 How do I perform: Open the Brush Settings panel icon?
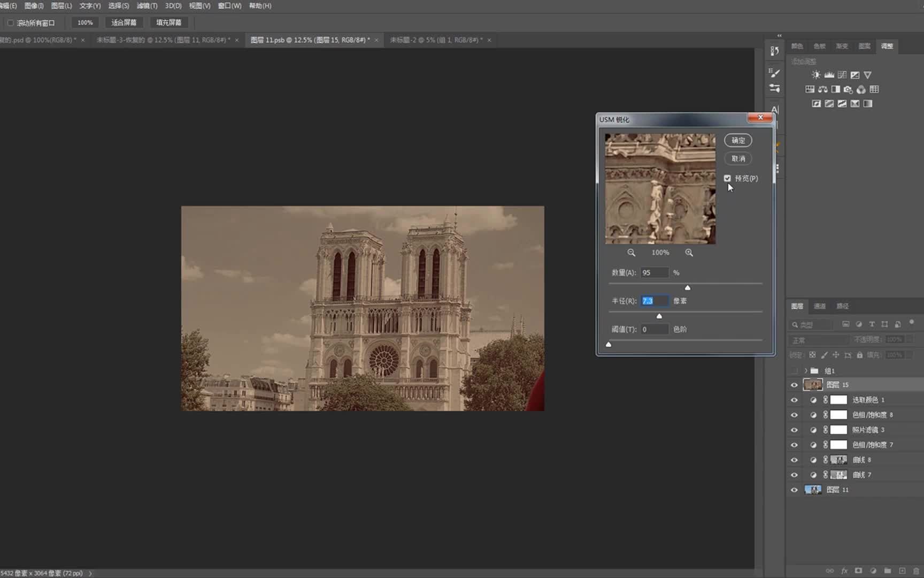(x=774, y=73)
